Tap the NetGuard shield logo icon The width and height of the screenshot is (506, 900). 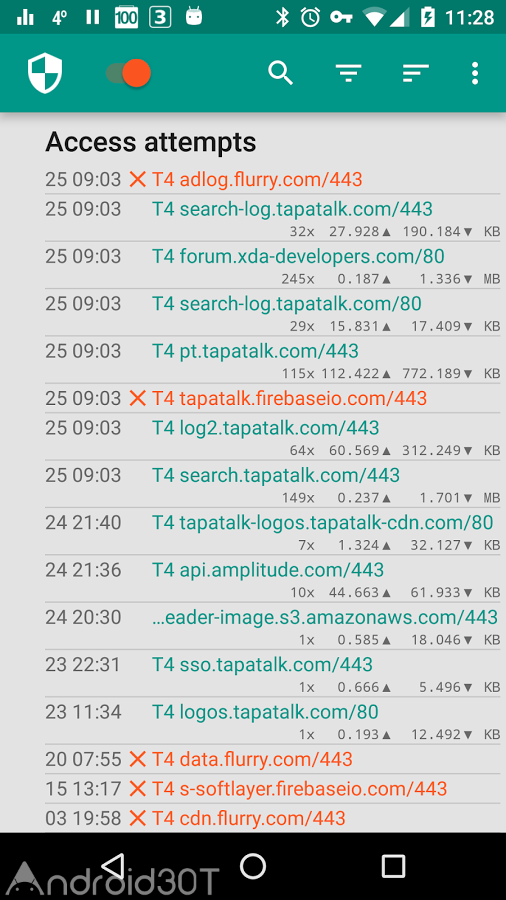(x=45, y=73)
